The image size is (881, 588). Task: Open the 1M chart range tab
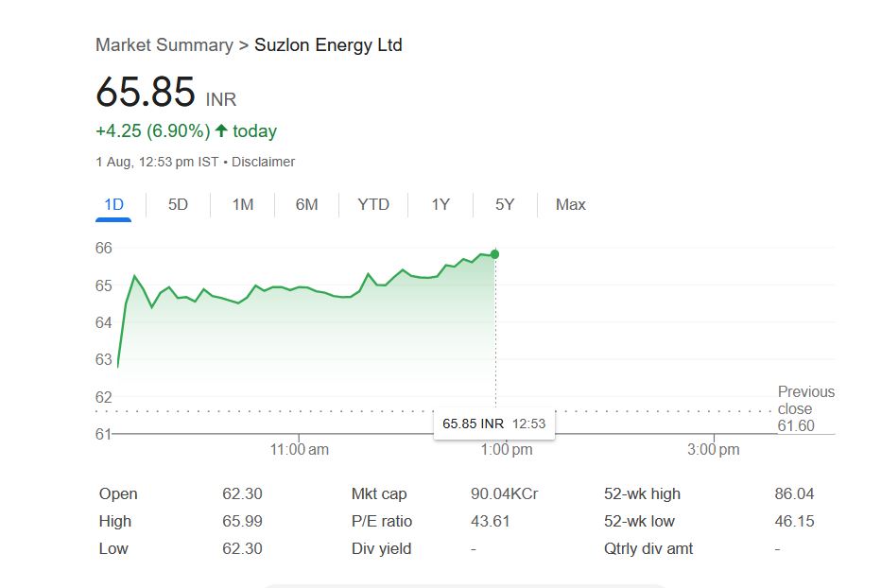(243, 205)
